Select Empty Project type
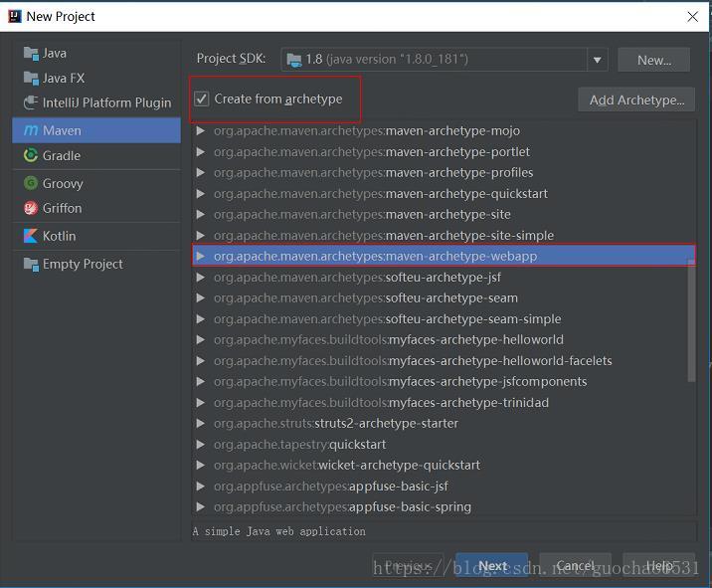This screenshot has width=712, height=588. tap(96, 264)
